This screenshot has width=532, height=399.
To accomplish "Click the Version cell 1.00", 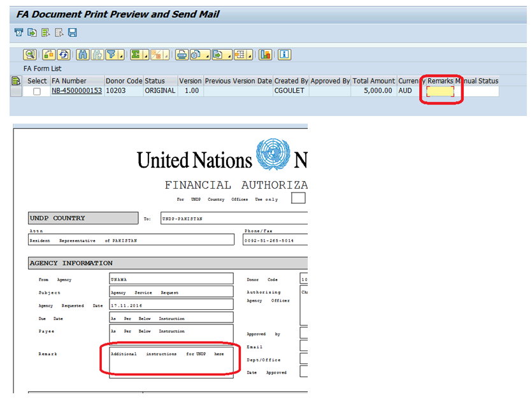I will (191, 91).
